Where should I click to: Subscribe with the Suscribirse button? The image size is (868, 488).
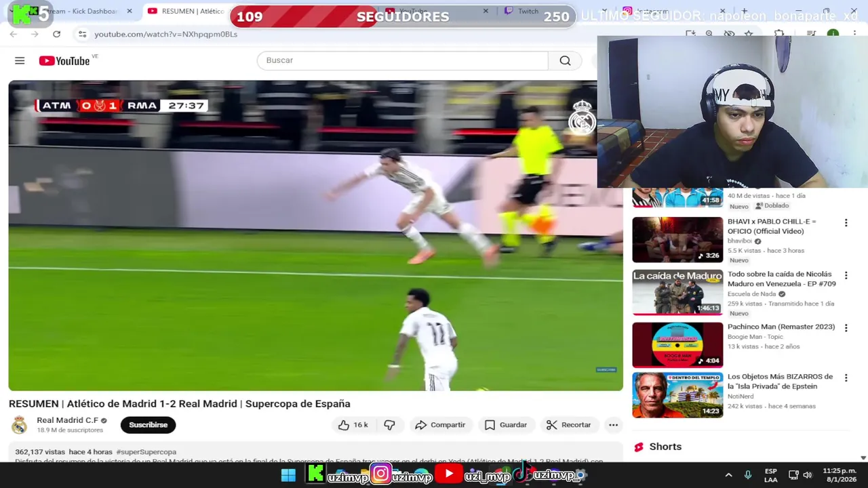pos(148,425)
